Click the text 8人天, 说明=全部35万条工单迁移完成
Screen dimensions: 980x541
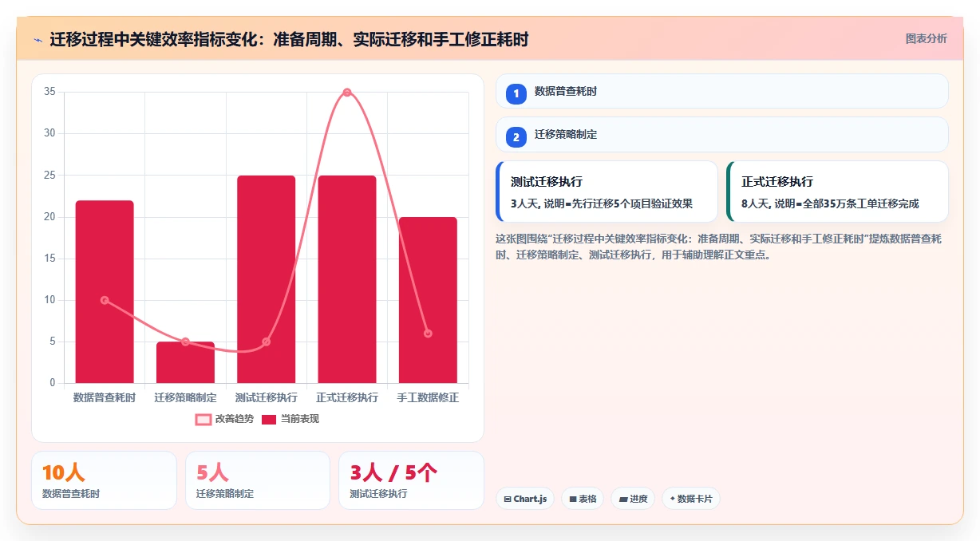coord(830,203)
